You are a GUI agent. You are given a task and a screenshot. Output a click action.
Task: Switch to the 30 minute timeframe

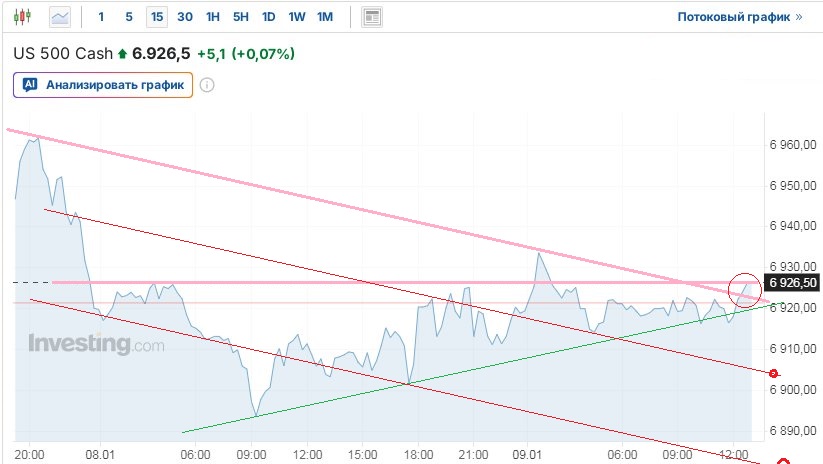(x=185, y=17)
